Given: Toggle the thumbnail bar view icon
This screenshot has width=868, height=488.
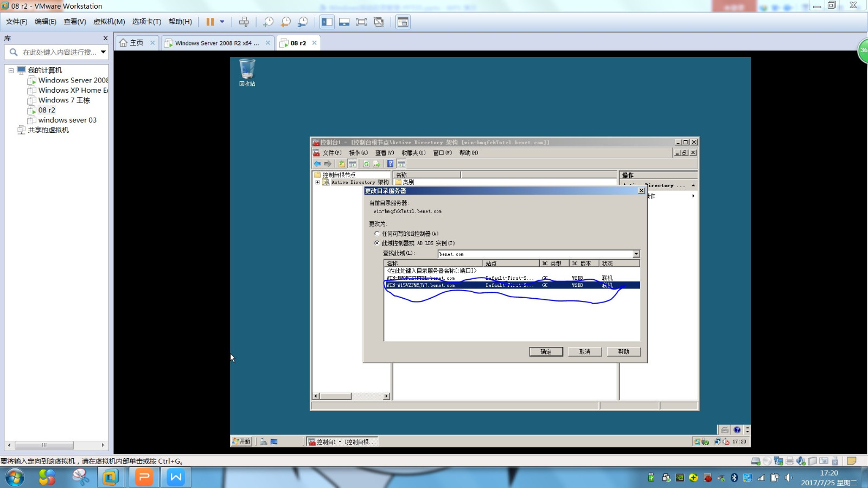Looking at the screenshot, I should pos(344,22).
